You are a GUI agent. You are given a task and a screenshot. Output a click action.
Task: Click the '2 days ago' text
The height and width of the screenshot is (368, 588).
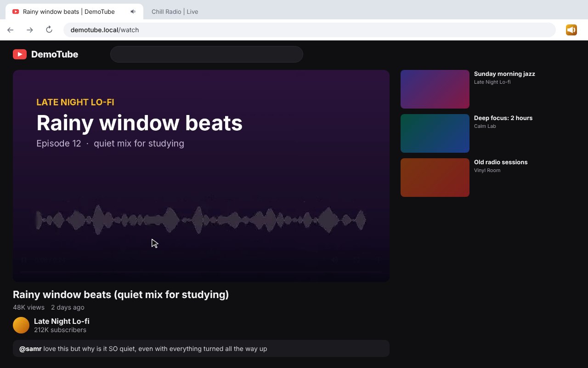(x=68, y=307)
